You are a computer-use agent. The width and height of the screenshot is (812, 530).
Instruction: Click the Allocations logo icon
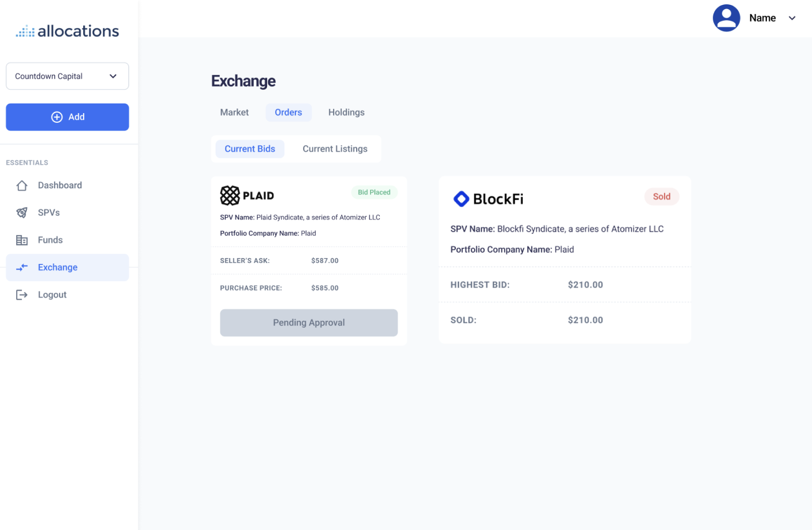pyautogui.click(x=24, y=31)
